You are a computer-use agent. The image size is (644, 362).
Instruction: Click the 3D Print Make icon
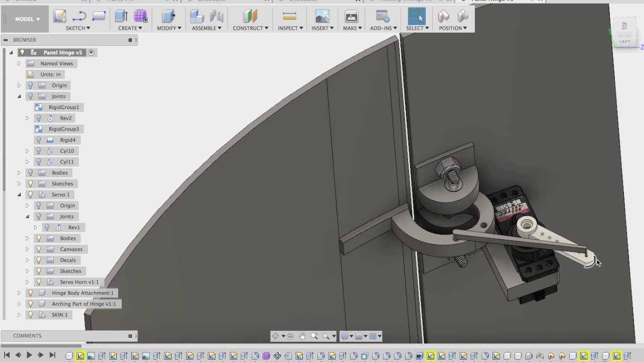(351, 16)
